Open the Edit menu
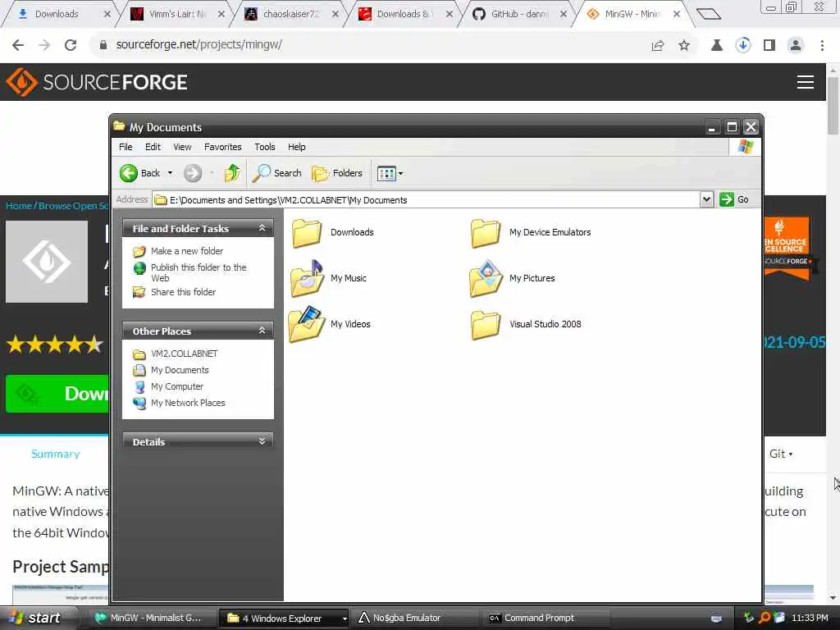Image resolution: width=840 pixels, height=630 pixels. click(153, 147)
